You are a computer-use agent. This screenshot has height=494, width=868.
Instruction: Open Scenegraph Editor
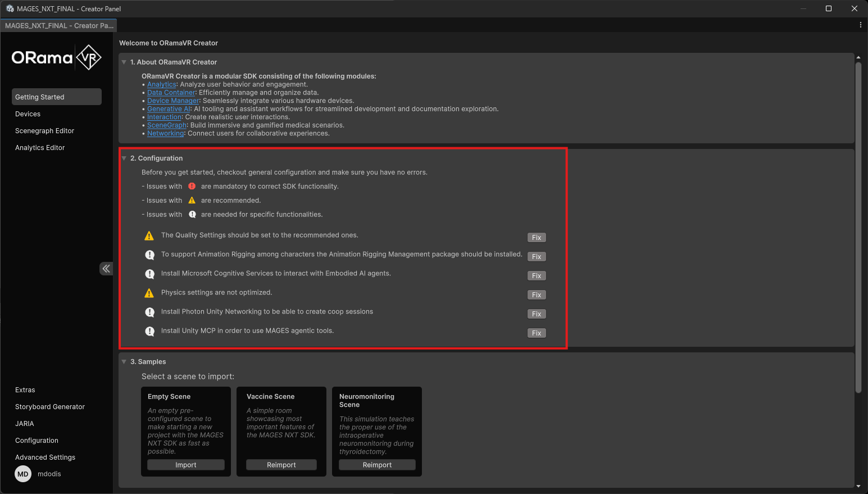click(45, 131)
